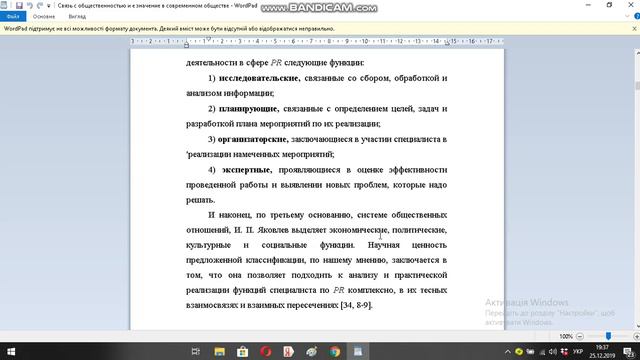
Task: Click the 100% zoom level label
Action: pyautogui.click(x=566, y=336)
